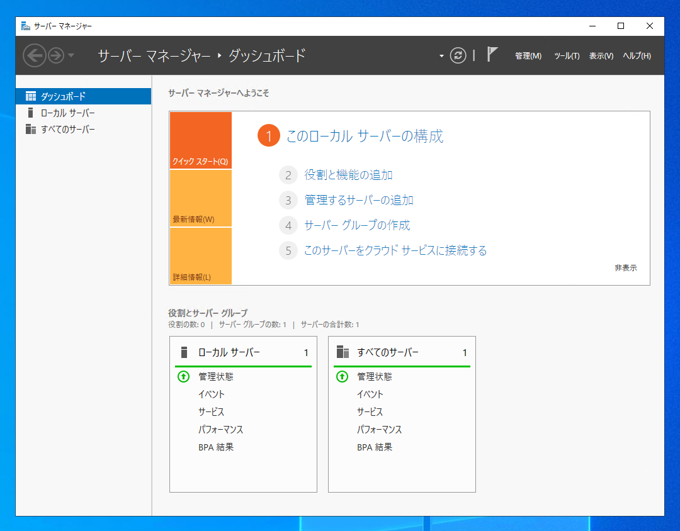680x531 pixels.
Task: Click the 役割とサーバー グループ heading
Action: [208, 313]
